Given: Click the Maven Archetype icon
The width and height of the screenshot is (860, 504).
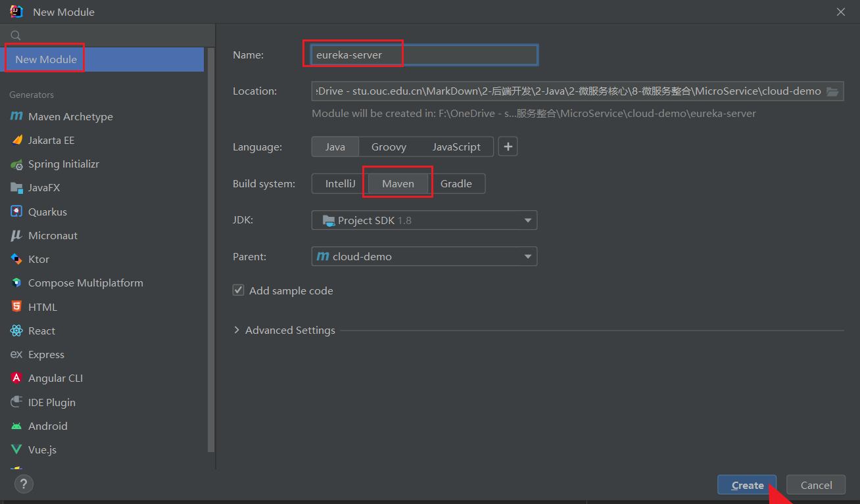Looking at the screenshot, I should coord(16,116).
